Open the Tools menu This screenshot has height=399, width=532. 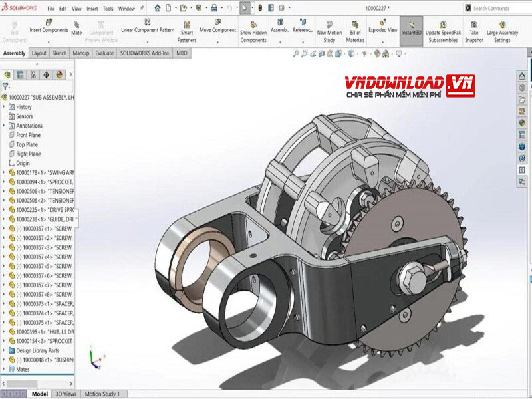(108, 9)
